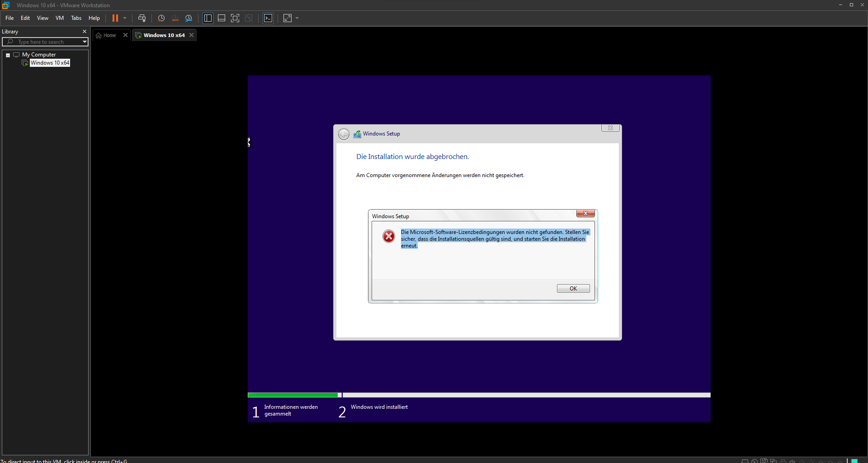Screen dimensions: 868x463
Task: Click the library search field
Action: tap(45, 42)
